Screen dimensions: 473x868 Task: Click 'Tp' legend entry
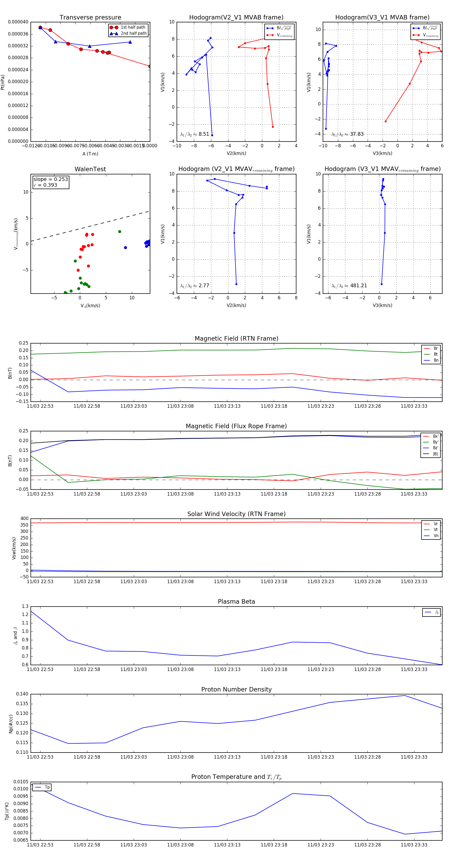coord(42,788)
